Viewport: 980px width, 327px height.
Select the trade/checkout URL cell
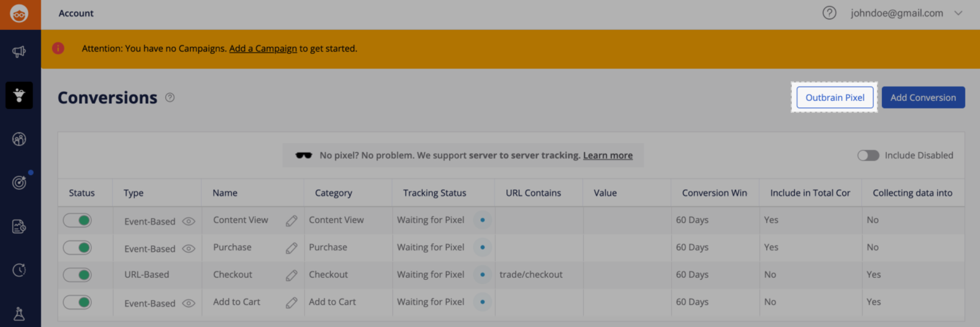click(530, 274)
